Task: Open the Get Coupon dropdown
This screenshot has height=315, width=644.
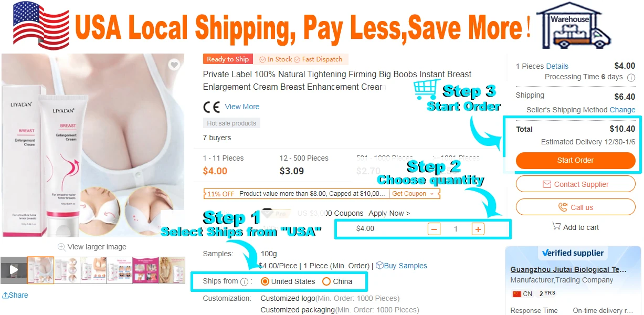Action: coord(413,194)
